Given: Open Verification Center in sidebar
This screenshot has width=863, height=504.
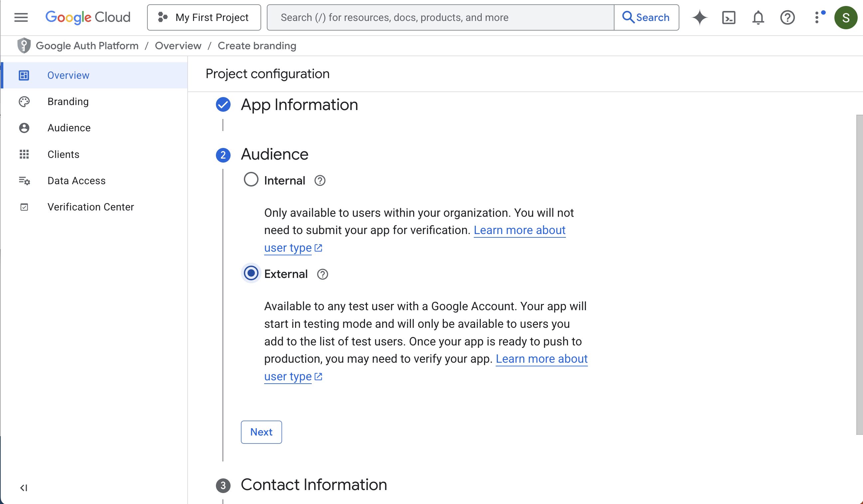Looking at the screenshot, I should pos(90,207).
